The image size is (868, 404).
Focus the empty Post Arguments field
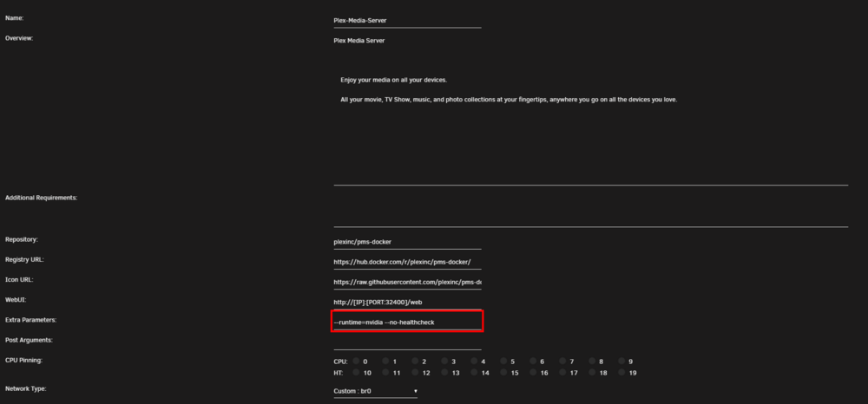point(407,342)
